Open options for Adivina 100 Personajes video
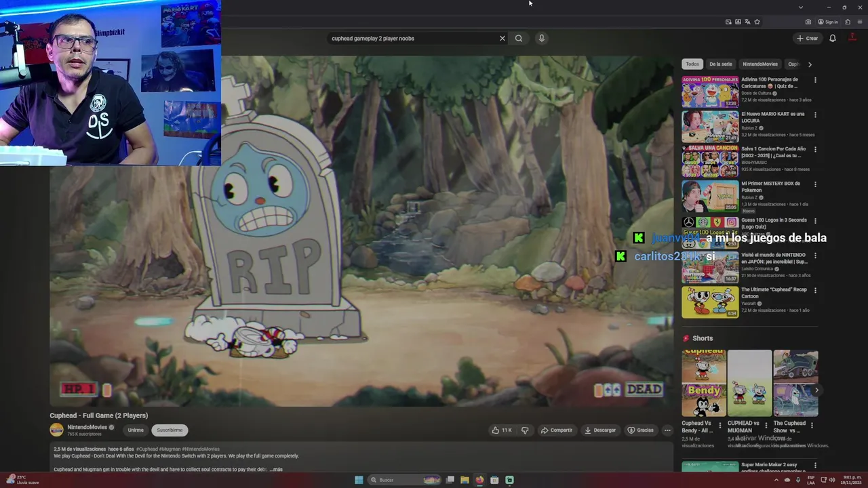Viewport: 868px width, 488px height. [815, 80]
